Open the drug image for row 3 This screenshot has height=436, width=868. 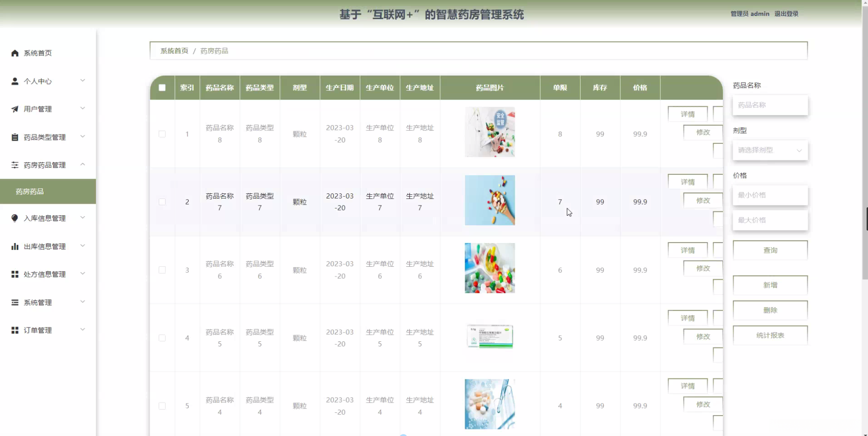point(490,268)
